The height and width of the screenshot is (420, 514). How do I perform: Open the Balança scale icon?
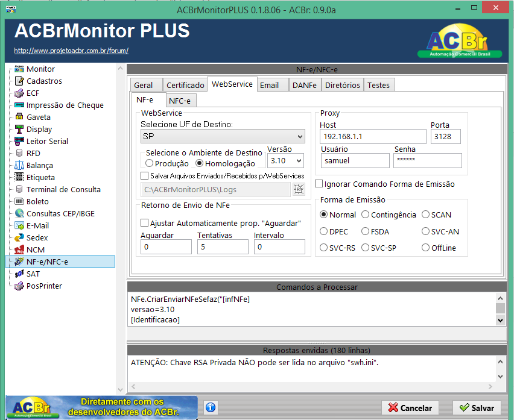point(19,165)
